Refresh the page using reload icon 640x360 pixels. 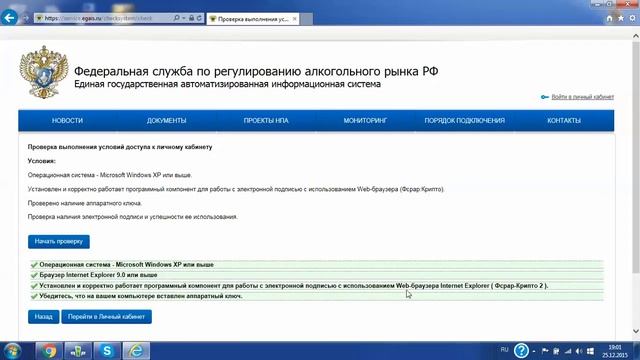pos(199,18)
